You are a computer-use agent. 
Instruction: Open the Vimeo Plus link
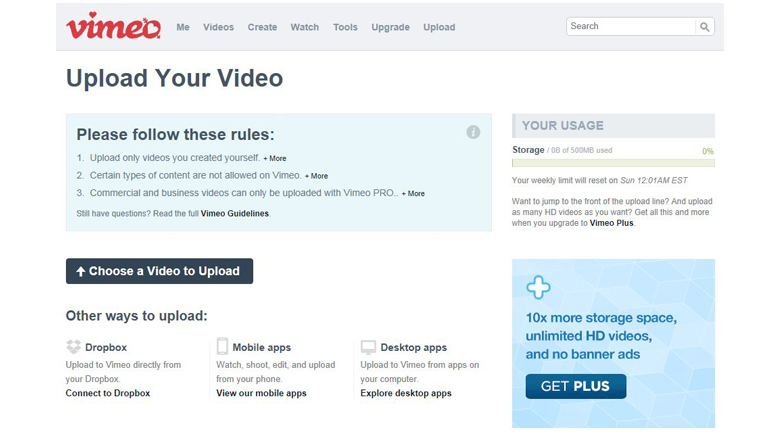coord(611,223)
